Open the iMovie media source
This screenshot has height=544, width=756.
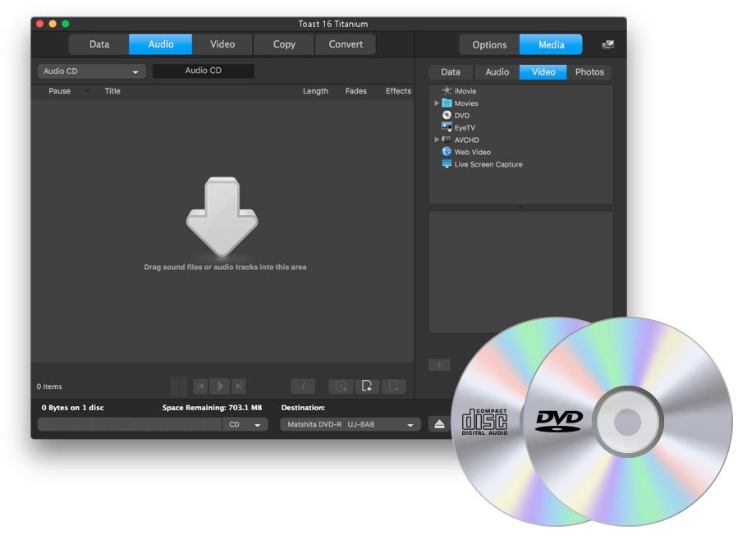coord(459,91)
